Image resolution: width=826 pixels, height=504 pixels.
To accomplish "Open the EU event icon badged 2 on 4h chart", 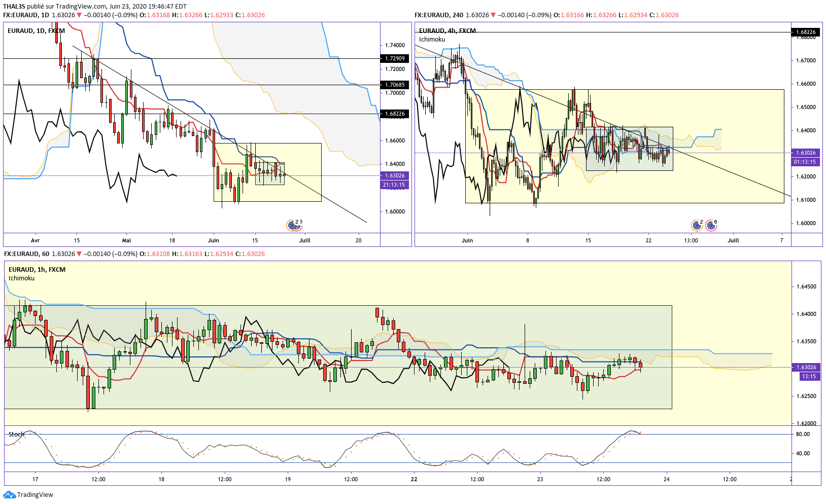I will pos(697,225).
